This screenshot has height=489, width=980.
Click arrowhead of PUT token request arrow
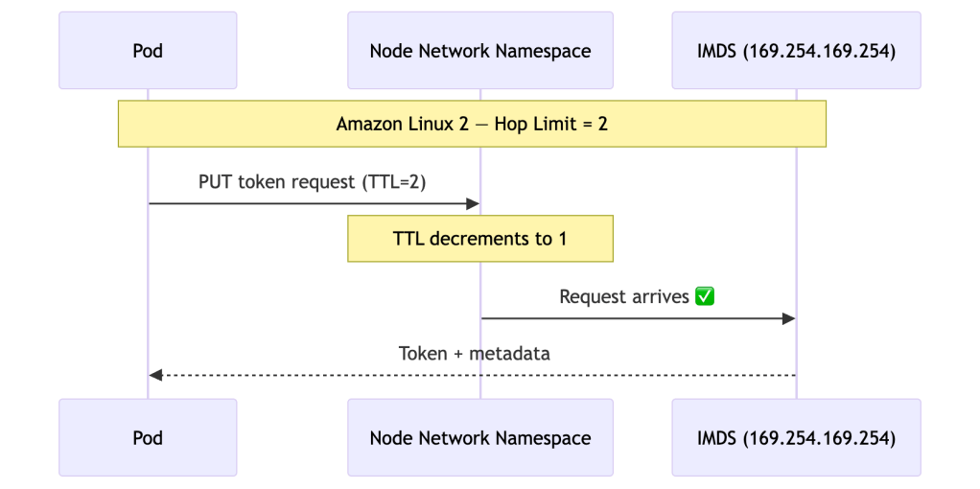(x=473, y=203)
